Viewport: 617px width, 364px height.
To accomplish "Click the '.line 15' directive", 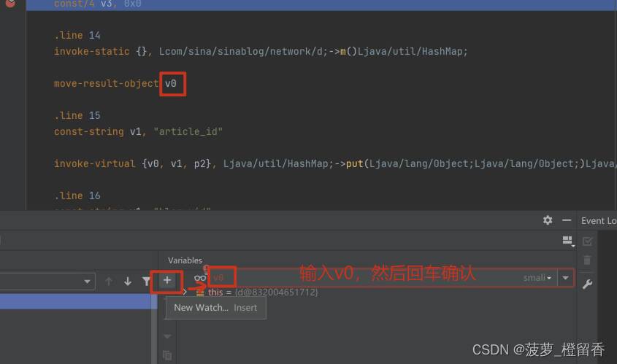I will click(77, 115).
